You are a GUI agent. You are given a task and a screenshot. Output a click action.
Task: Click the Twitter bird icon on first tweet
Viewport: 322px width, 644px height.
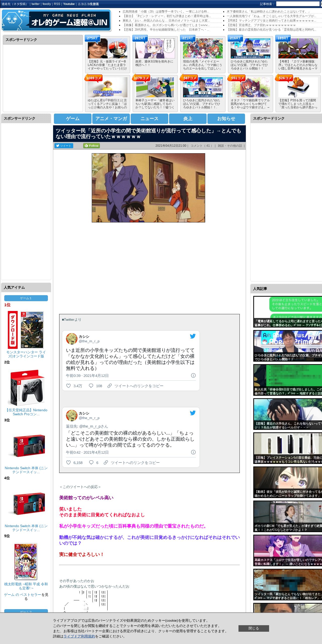193,336
